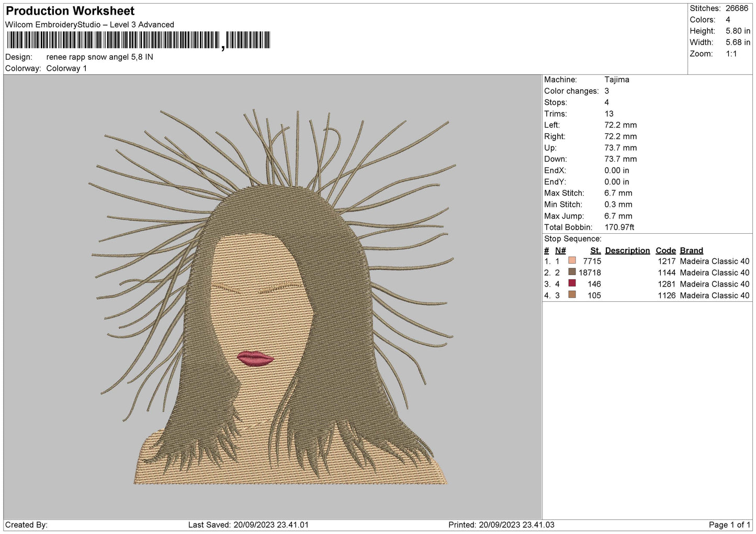
Task: Click the embroidered face design preview
Action: pos(273,297)
